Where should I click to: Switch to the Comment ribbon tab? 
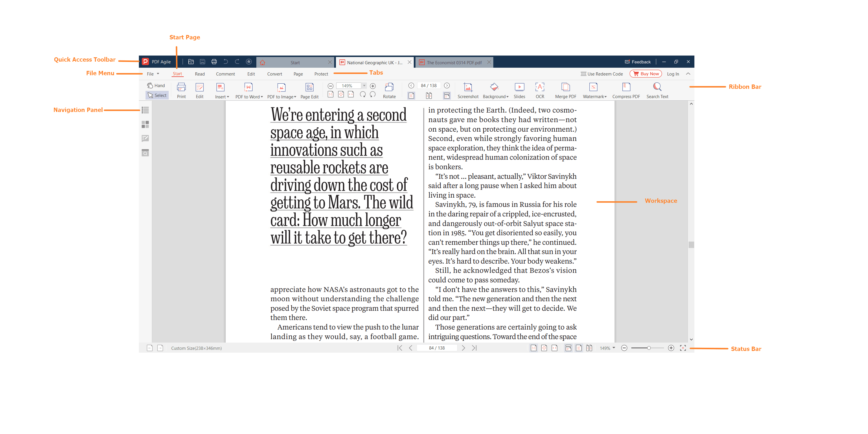tap(225, 74)
